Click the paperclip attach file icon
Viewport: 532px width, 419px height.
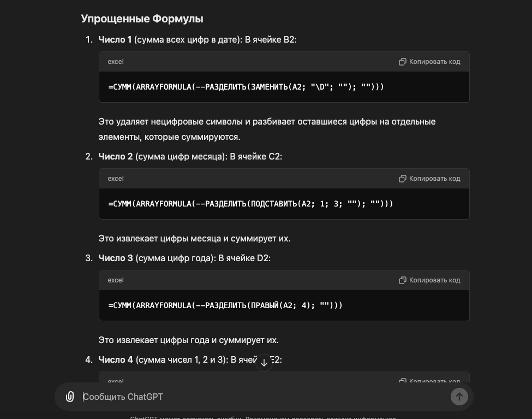70,397
